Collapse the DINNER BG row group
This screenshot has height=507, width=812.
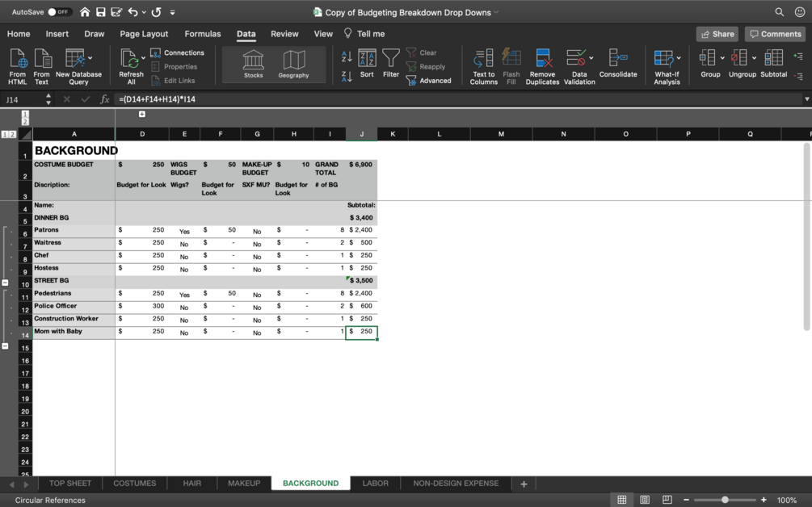[5, 283]
